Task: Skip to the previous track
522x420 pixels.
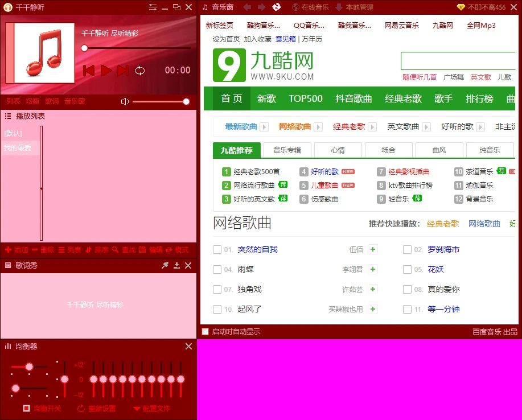Action: pyautogui.click(x=89, y=71)
